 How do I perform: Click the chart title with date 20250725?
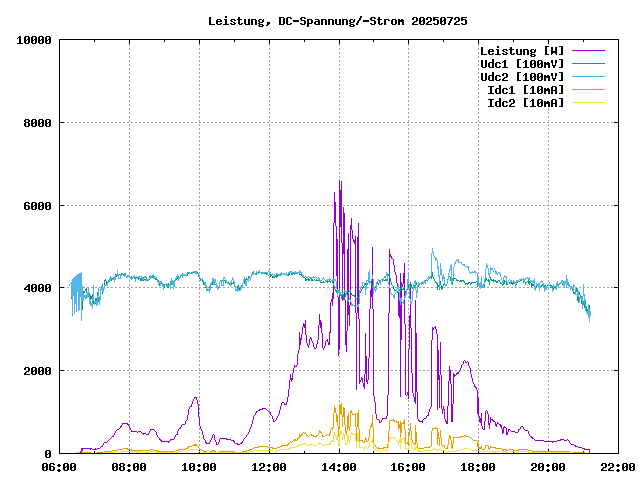[337, 21]
